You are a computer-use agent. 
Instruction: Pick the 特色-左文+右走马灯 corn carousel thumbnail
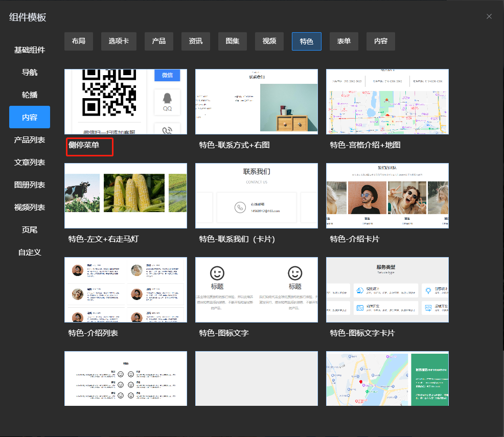[x=126, y=196]
